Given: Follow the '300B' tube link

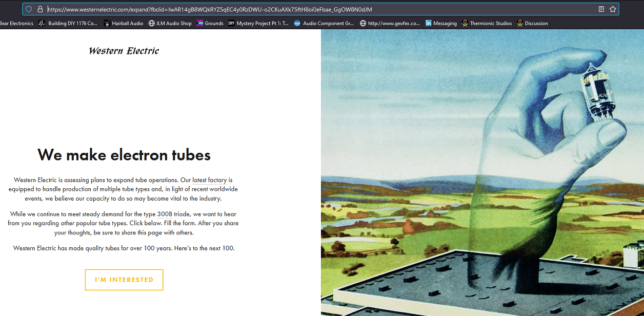Looking at the screenshot, I should click(165, 214).
